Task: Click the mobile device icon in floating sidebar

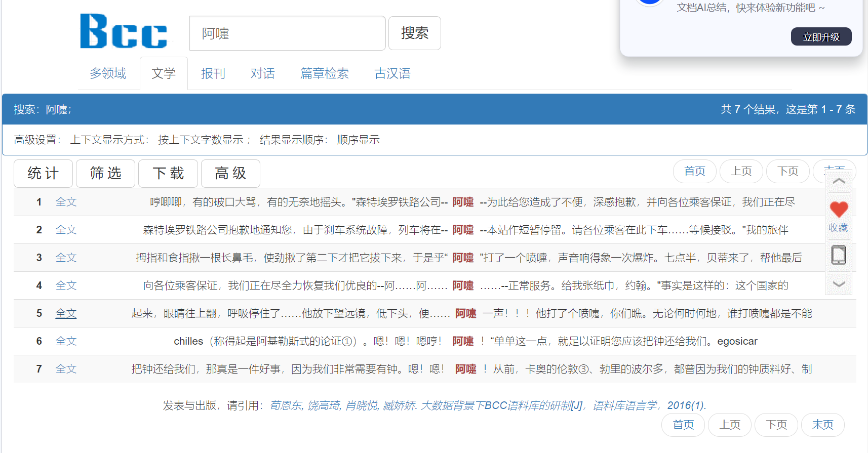Action: [x=839, y=255]
